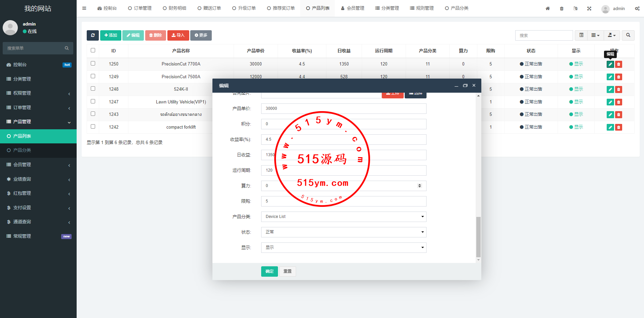Toggle the hamburger sidebar menu icon
This screenshot has width=644, height=318.
pyautogui.click(x=84, y=8)
